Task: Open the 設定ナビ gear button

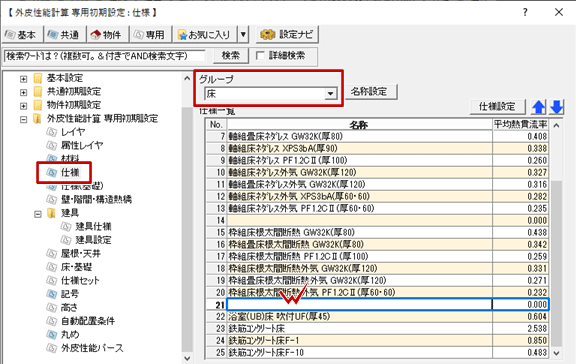Action: pyautogui.click(x=287, y=35)
